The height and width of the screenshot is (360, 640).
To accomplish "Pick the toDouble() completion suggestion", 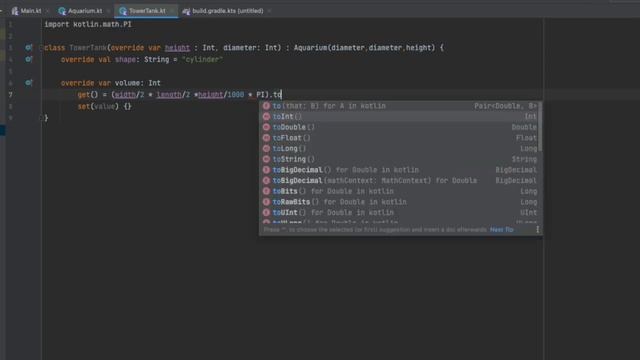I will (x=399, y=127).
